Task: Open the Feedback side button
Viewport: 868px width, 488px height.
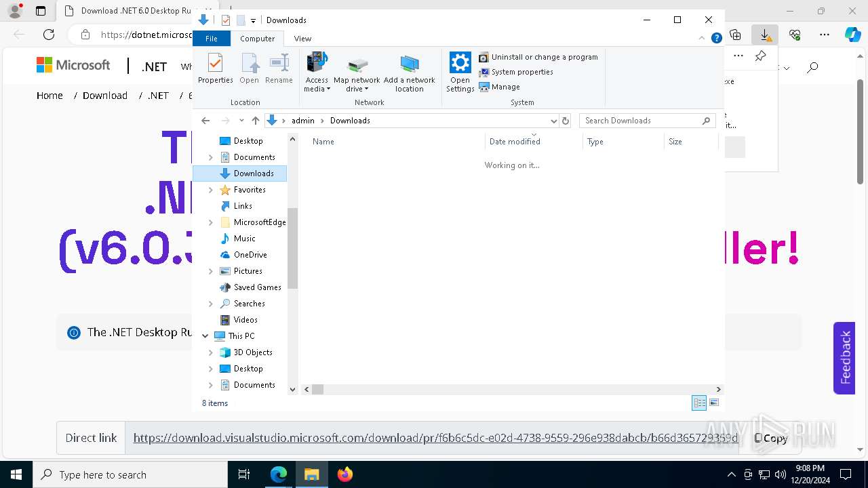Action: pos(844,358)
